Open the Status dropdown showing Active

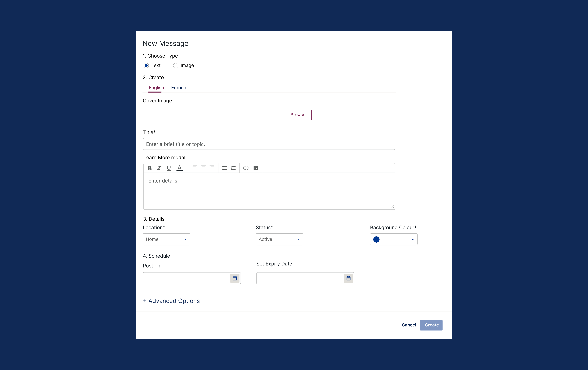point(279,239)
